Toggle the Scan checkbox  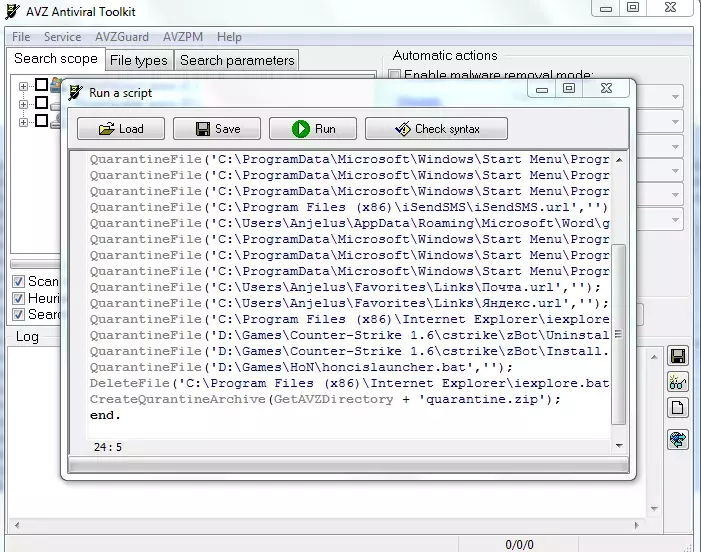tap(18, 282)
